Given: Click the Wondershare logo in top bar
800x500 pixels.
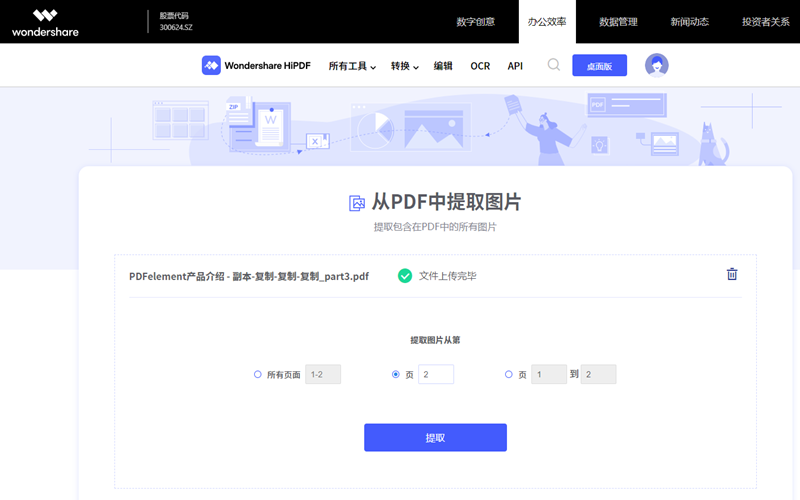Looking at the screenshot, I should (x=45, y=22).
